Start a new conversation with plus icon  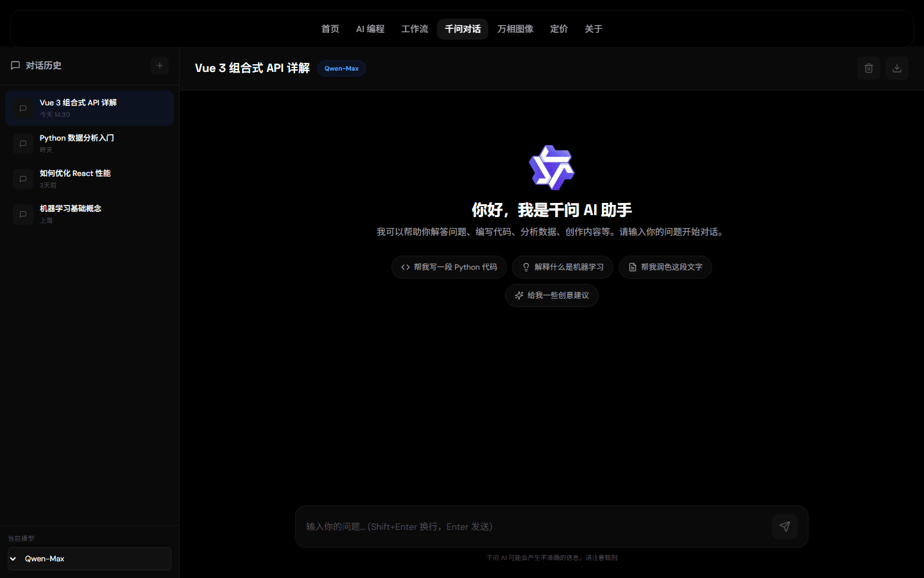point(160,66)
